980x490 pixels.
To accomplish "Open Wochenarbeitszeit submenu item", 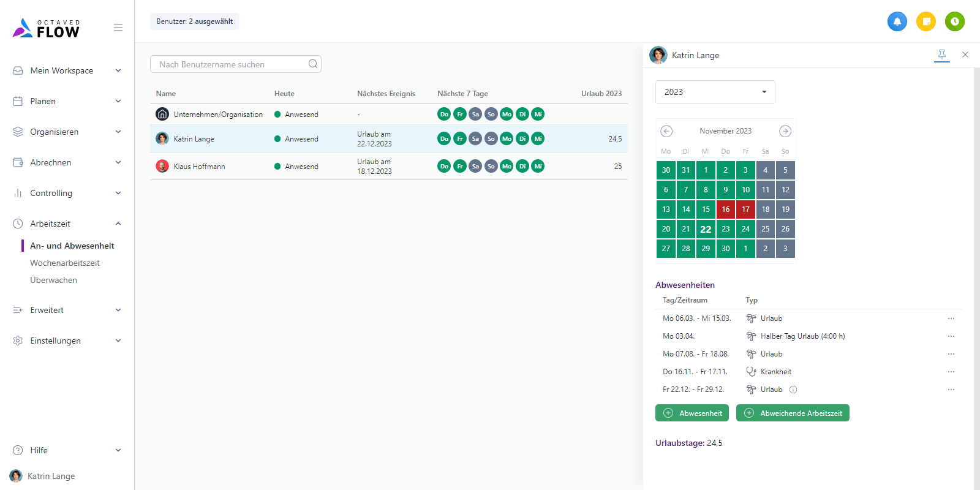I will 65,263.
